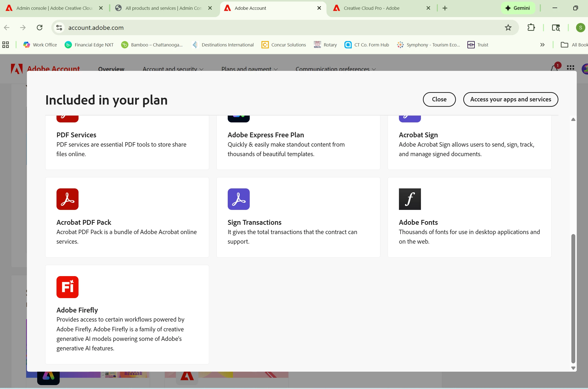Reload the Adobe Account page
The height and width of the screenshot is (389, 588).
coord(39,28)
